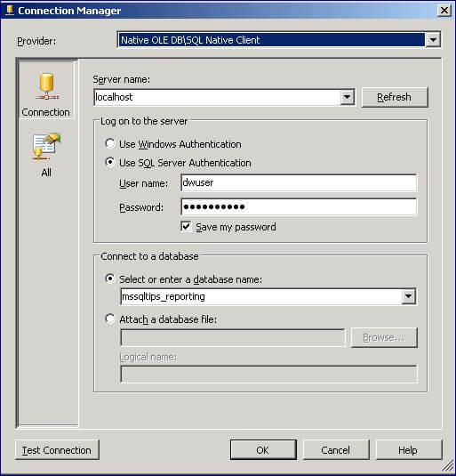Refresh the server list
This screenshot has height=476, width=456.
pos(395,97)
